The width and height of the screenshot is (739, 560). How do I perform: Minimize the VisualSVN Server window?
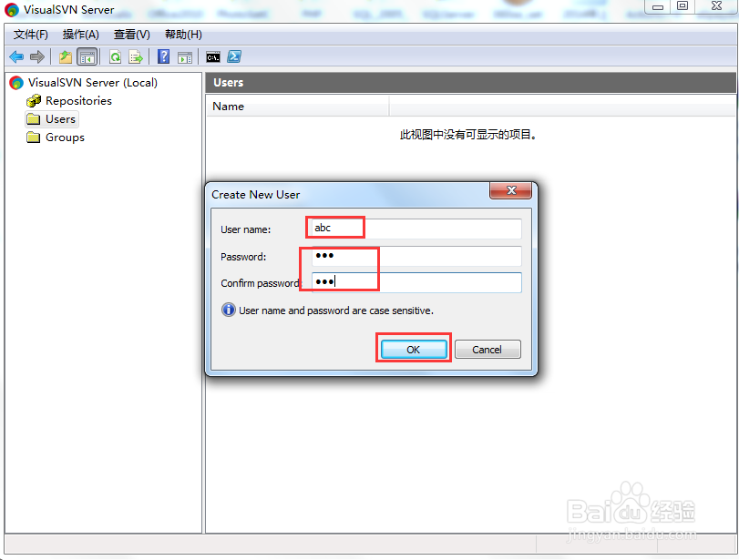tap(658, 6)
